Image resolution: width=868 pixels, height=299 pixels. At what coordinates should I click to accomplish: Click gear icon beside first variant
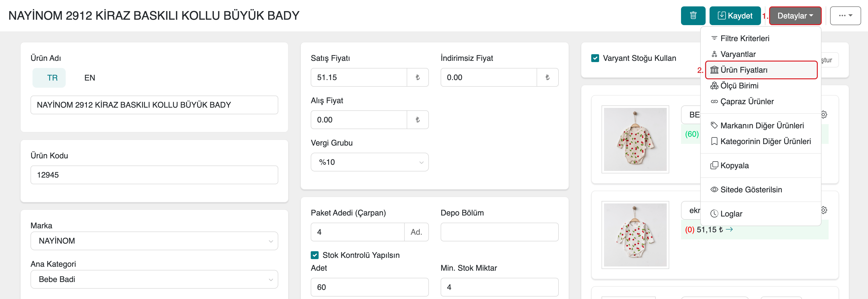click(x=824, y=114)
